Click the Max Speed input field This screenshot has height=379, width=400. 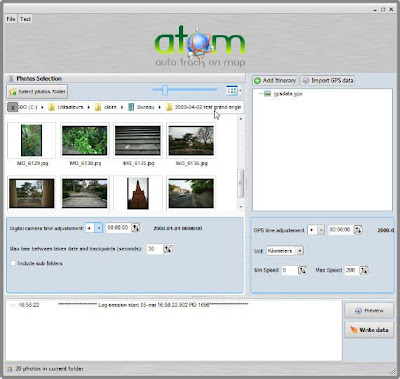[x=351, y=270]
